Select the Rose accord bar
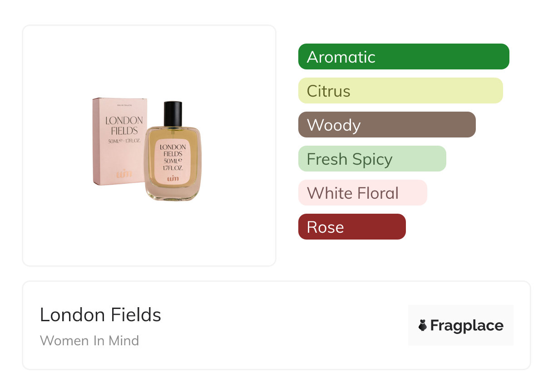Viewport: 553px width, 392px height. tap(351, 227)
